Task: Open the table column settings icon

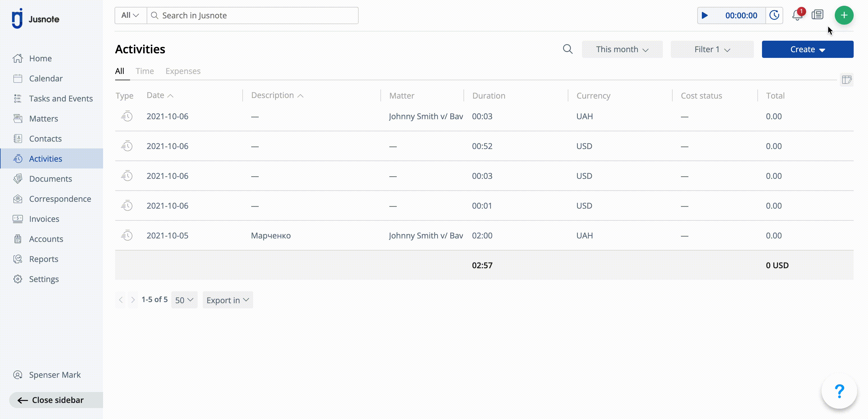Action: tap(847, 80)
